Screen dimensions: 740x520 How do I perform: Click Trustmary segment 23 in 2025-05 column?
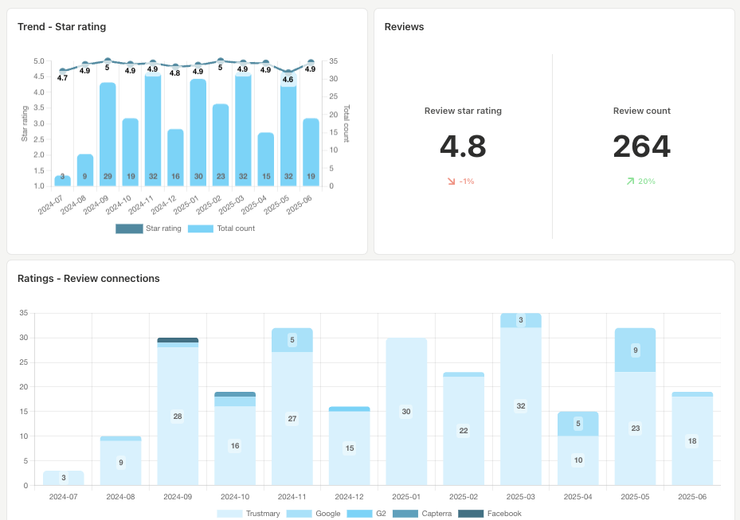[x=635, y=428]
